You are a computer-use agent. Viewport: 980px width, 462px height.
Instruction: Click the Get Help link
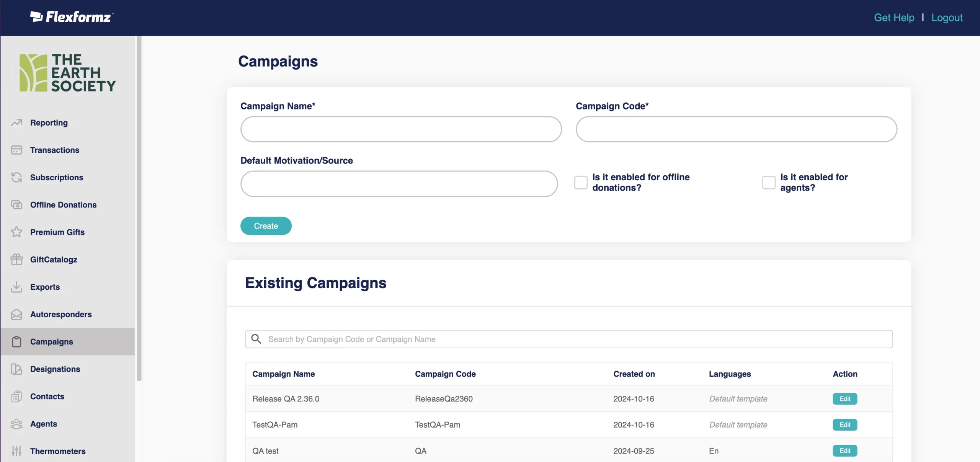coord(894,18)
